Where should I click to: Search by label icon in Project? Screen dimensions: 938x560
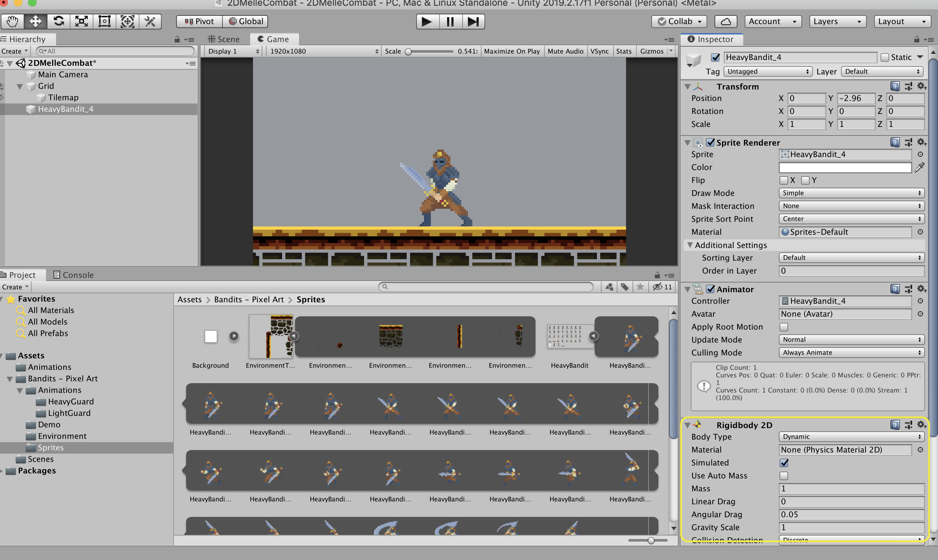pos(625,287)
